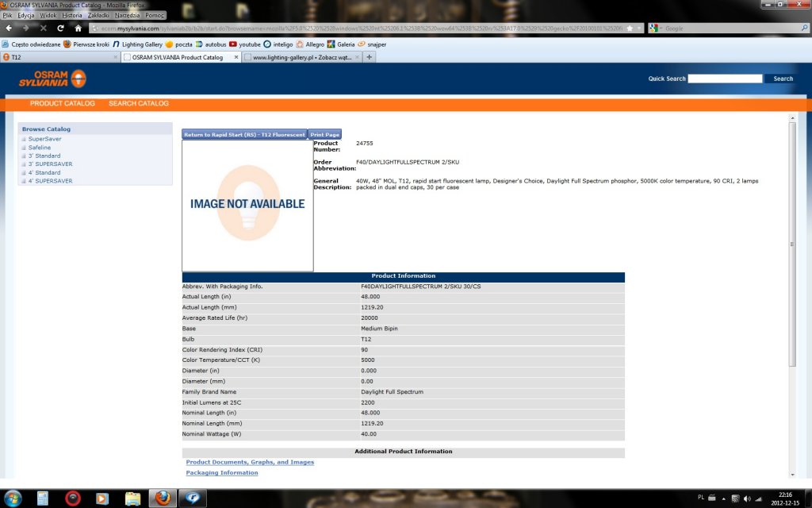Stop loading with the X toolbar icon
This screenshot has width=812, height=508.
click(43, 28)
